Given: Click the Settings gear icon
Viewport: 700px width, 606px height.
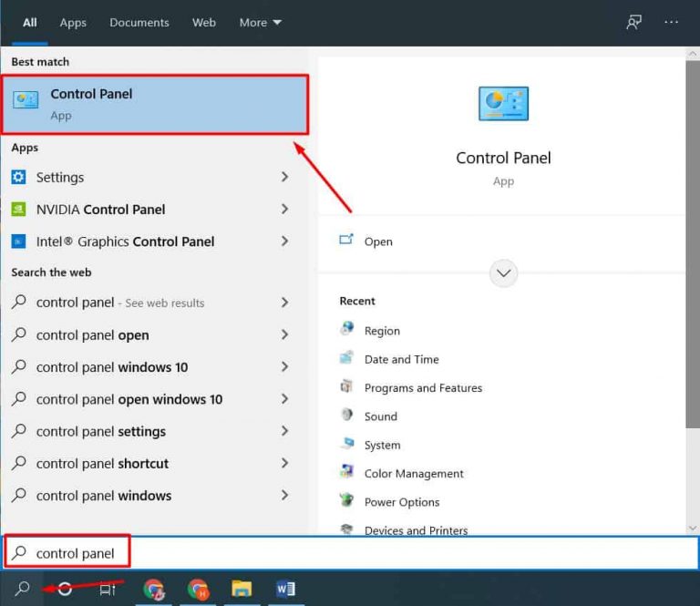Looking at the screenshot, I should tap(18, 177).
